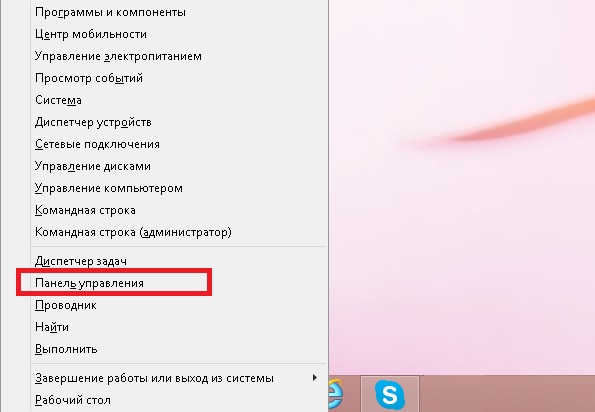Click Панель управления

point(178,283)
